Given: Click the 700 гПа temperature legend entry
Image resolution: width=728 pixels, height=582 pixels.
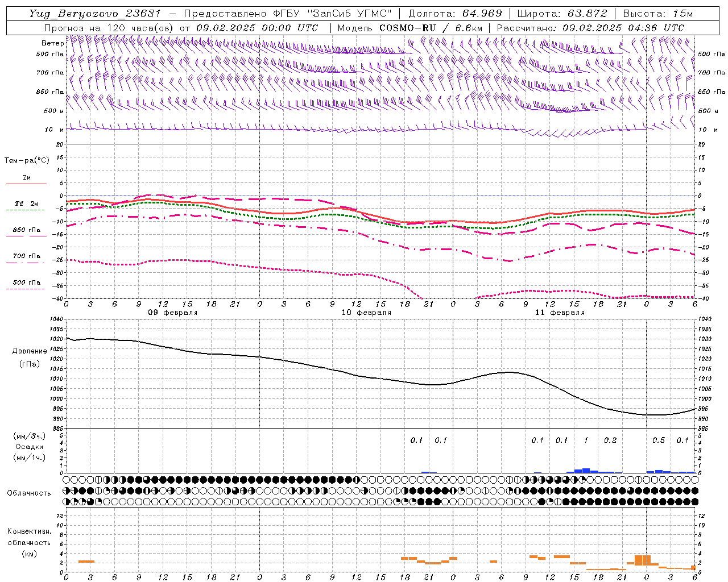Looking at the screenshot, I should pos(27,256).
